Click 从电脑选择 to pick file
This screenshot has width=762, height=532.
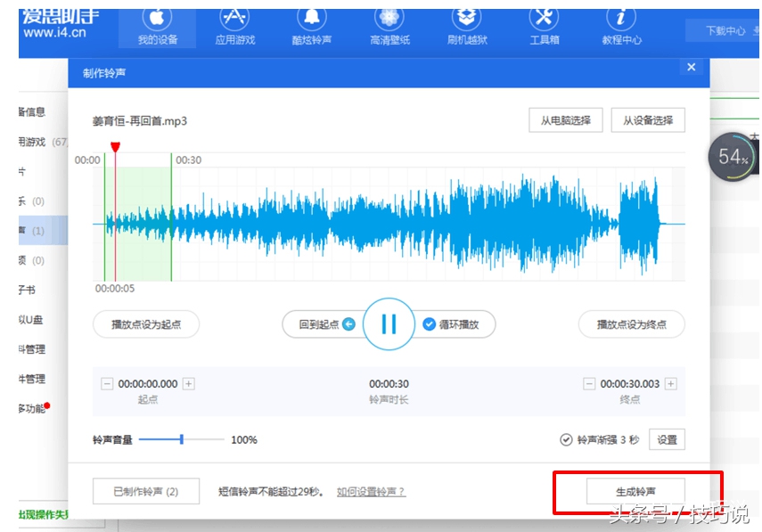coord(565,120)
